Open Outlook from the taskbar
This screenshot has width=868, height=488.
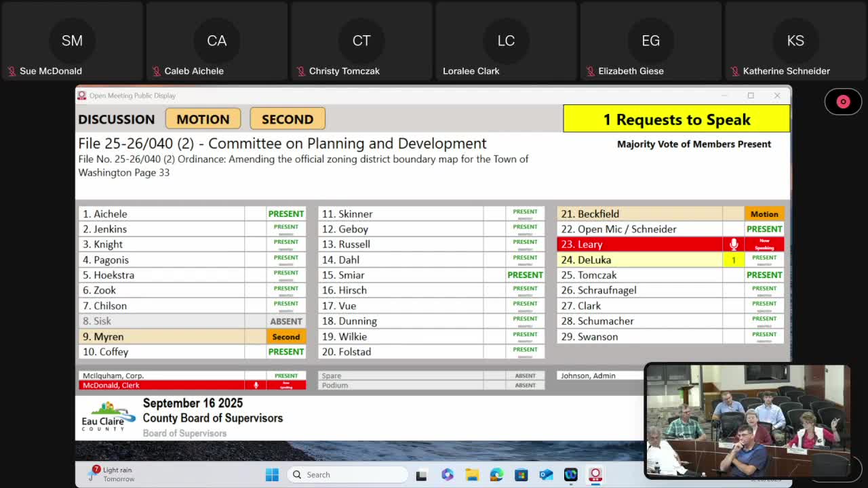[546, 474]
